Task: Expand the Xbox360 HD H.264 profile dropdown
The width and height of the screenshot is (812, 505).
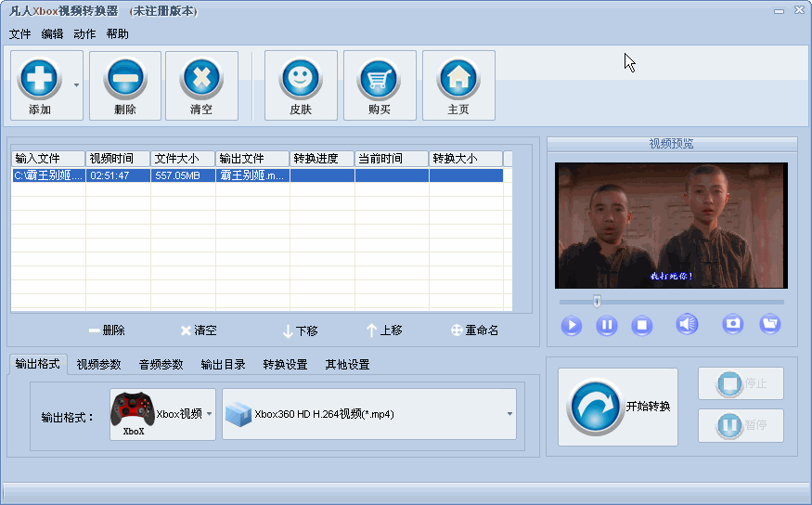Action: click(x=509, y=414)
